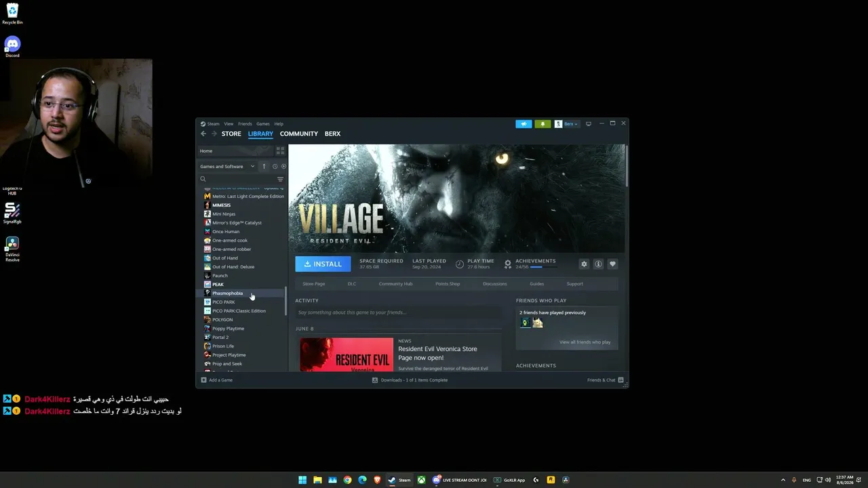Sort library by recent activity clock icon
868x488 pixels.
click(x=275, y=166)
